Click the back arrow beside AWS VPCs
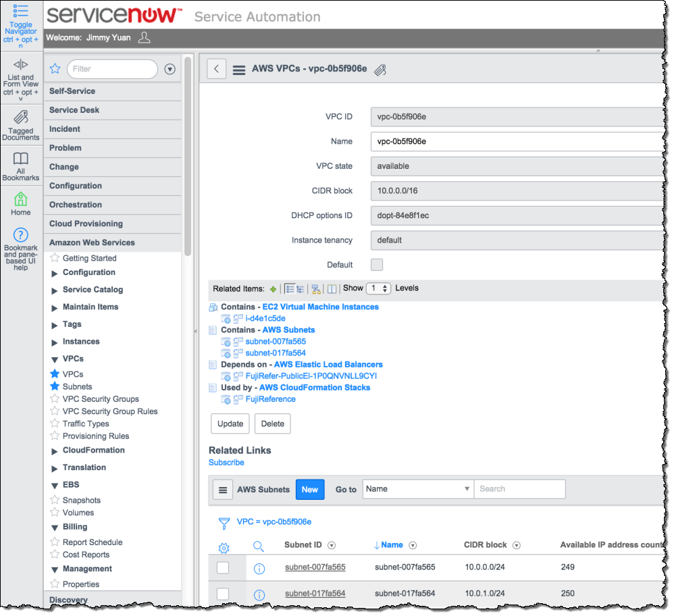The width and height of the screenshot is (674, 616). click(216, 69)
